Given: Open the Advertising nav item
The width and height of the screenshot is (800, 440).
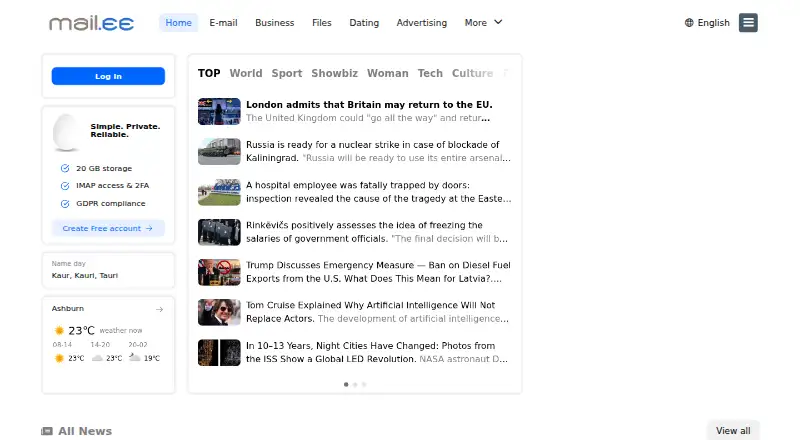Looking at the screenshot, I should [421, 22].
